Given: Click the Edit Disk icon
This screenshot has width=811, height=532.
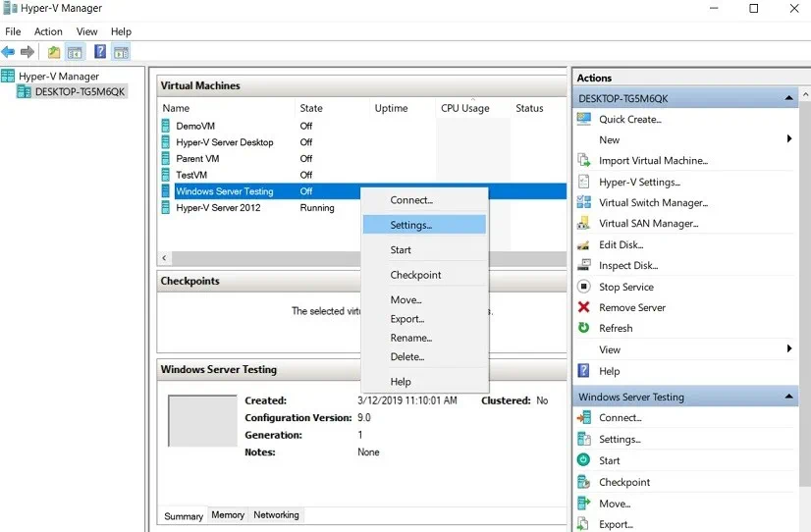Looking at the screenshot, I should (583, 245).
